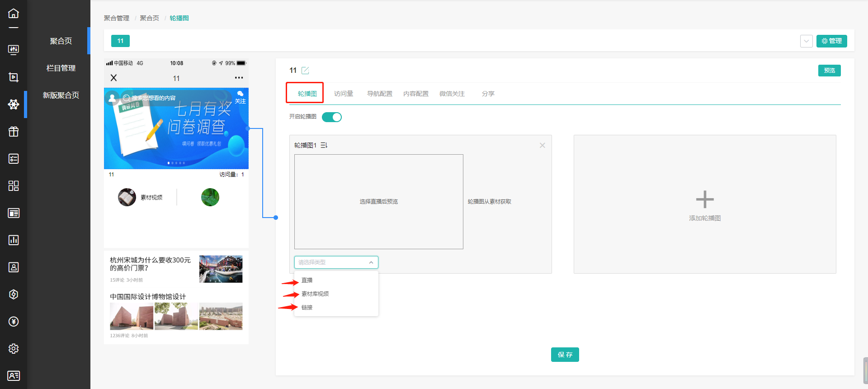868x389 pixels.
Task: Click the green 11 page tag
Action: coord(120,41)
